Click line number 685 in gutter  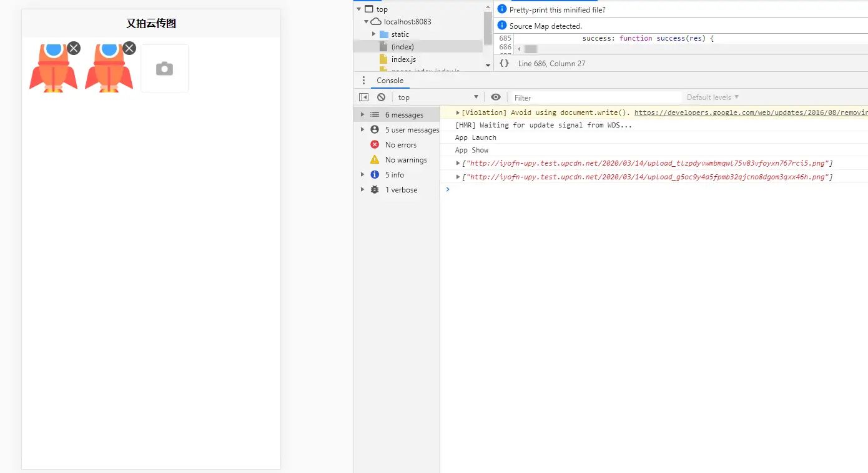click(505, 38)
